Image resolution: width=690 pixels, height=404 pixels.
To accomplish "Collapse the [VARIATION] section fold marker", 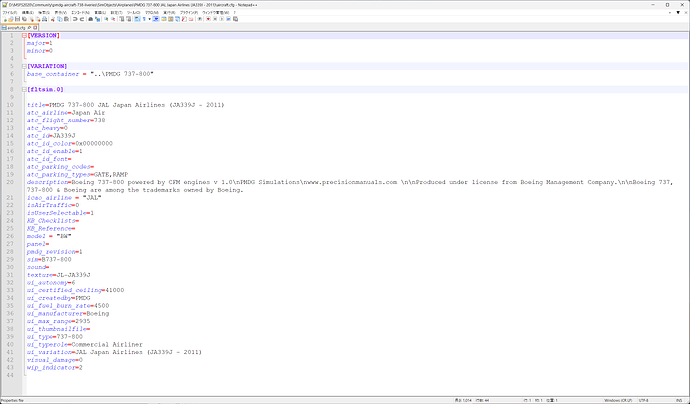I will (x=24, y=66).
